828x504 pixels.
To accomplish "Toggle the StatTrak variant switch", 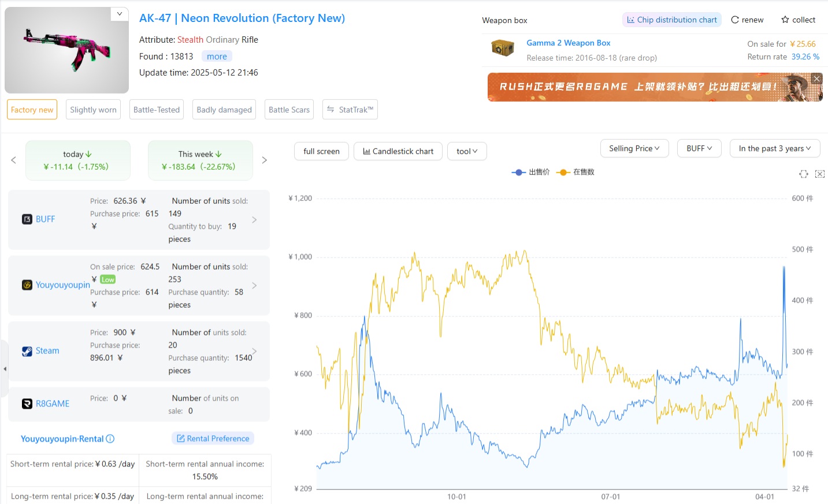I will [350, 110].
